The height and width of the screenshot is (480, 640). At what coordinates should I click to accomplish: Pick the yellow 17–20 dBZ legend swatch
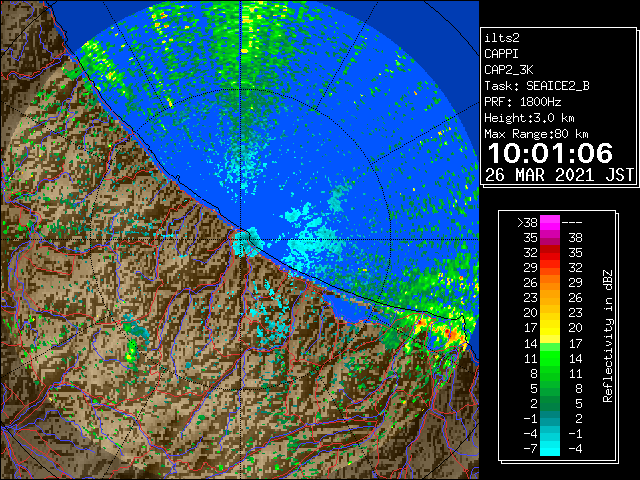(x=550, y=328)
